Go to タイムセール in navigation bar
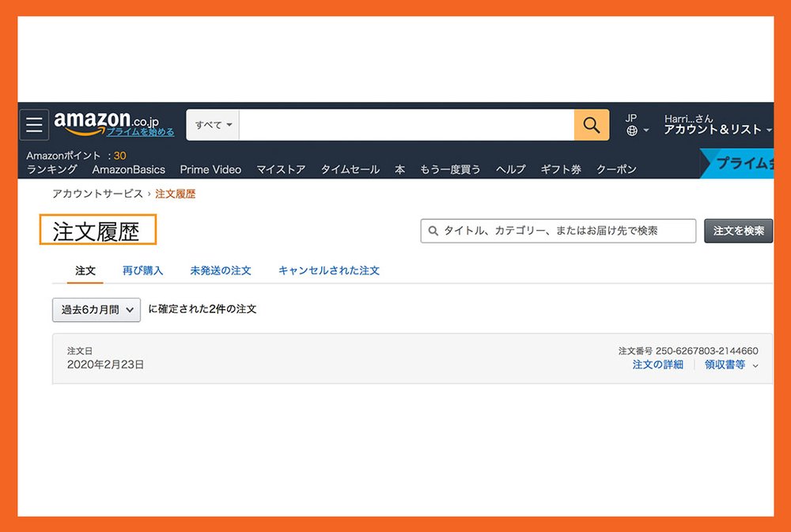The image size is (791, 532). coord(350,169)
